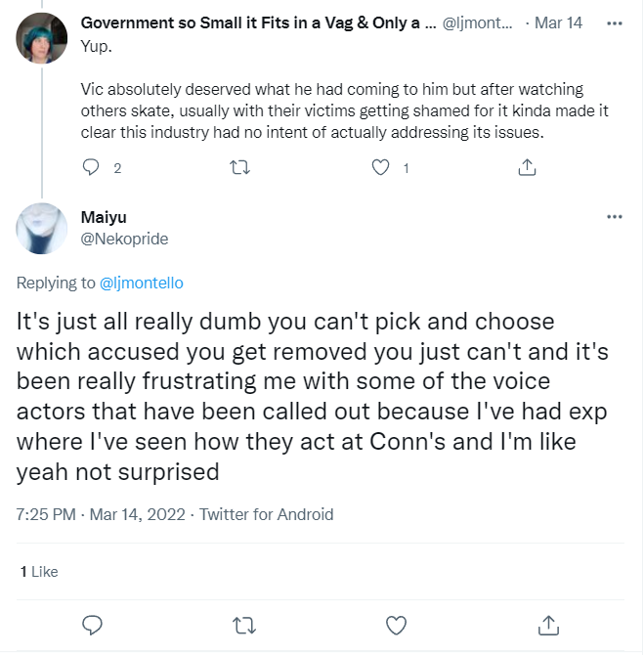The image size is (644, 655).
Task: Open more options for Maiyu tweet
Action: (615, 216)
